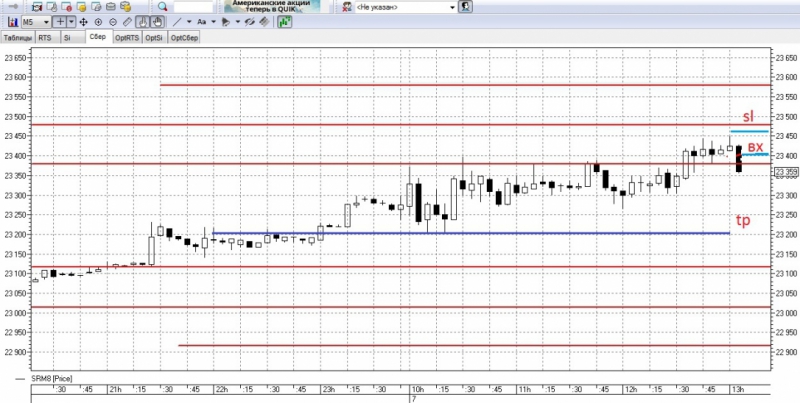Viewport: 800px width, 403px height.
Task: Select the marker shapes tool
Action: click(226, 22)
